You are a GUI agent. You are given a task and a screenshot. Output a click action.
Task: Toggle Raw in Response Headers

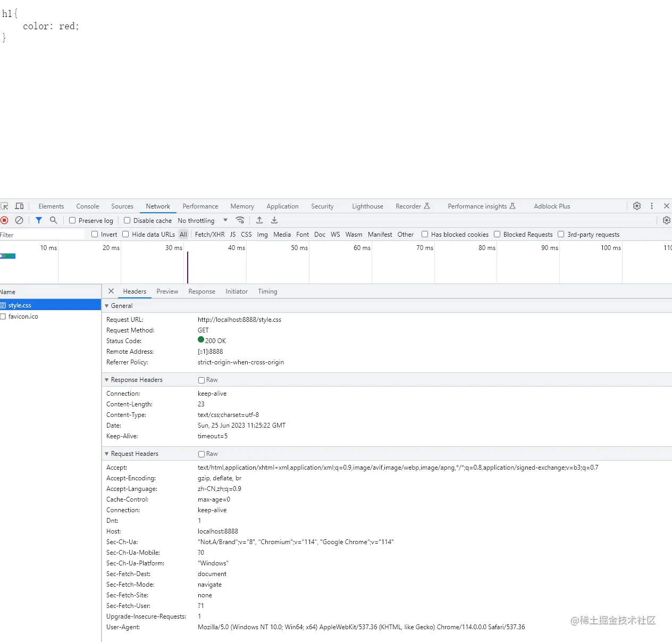201,380
